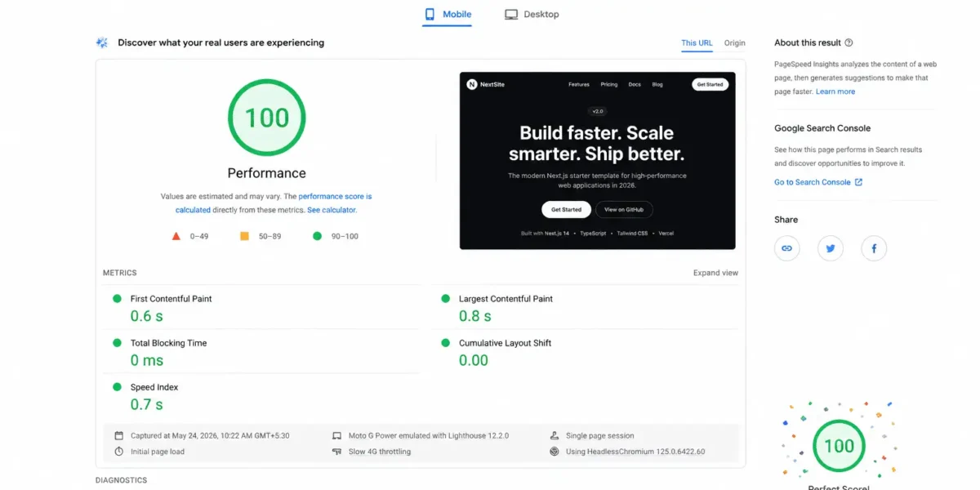
Task: Open Go to Search Console link
Action: pos(813,182)
